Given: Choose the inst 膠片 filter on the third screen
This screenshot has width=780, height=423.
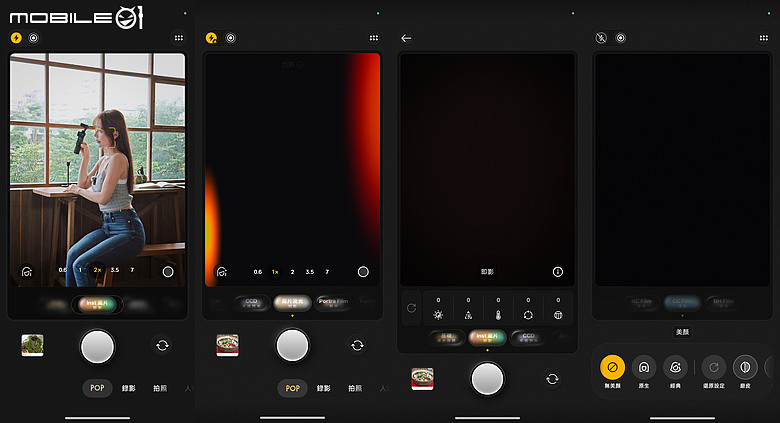Looking at the screenshot, I should tap(487, 337).
